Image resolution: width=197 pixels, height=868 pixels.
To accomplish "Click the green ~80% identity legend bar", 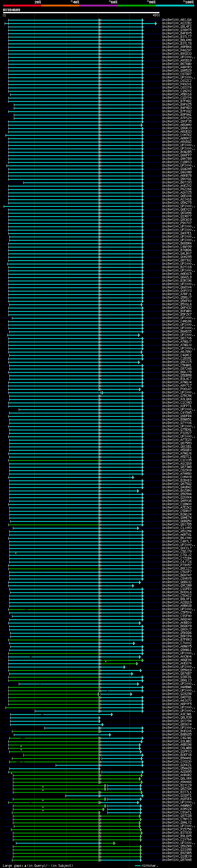I will pyautogui.click(x=137, y=6).
